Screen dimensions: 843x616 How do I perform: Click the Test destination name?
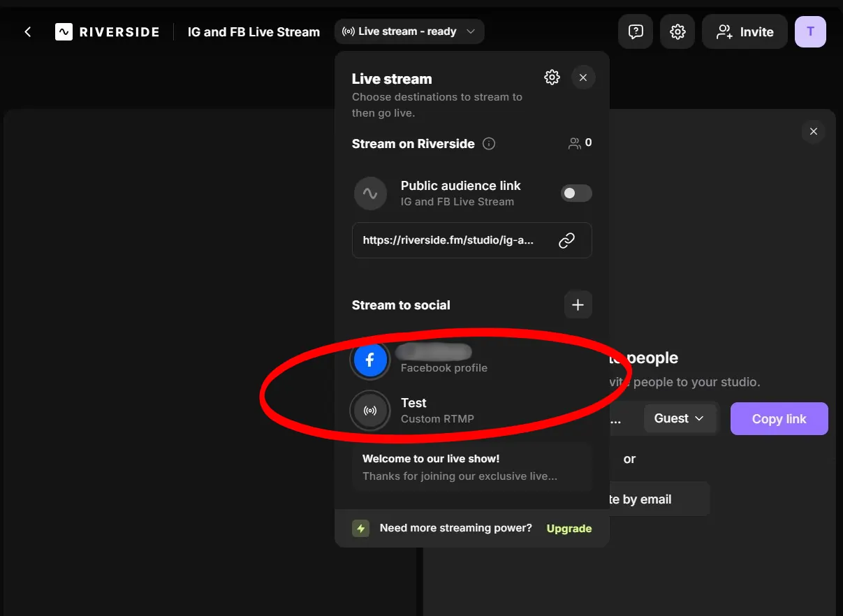[413, 403]
